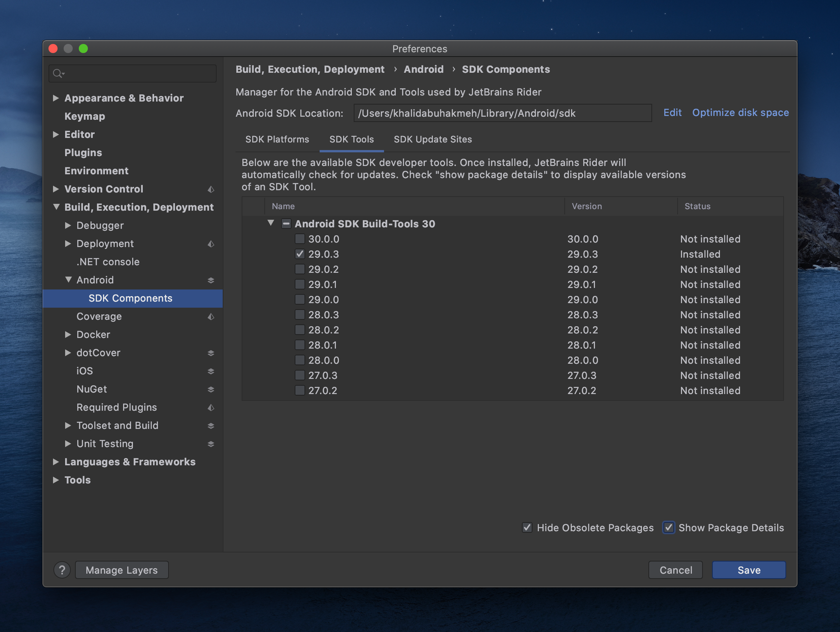Image resolution: width=840 pixels, height=632 pixels.
Task: Toggle the Android SDK Build-Tools 30 group checkbox
Action: 286,224
